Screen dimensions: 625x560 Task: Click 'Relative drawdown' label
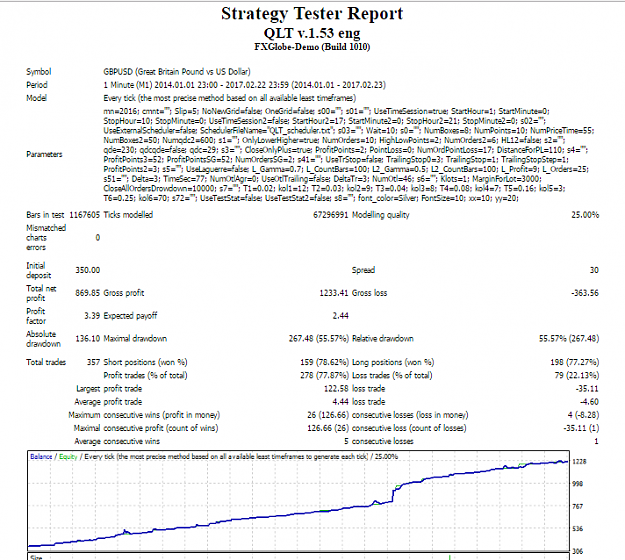point(382,339)
